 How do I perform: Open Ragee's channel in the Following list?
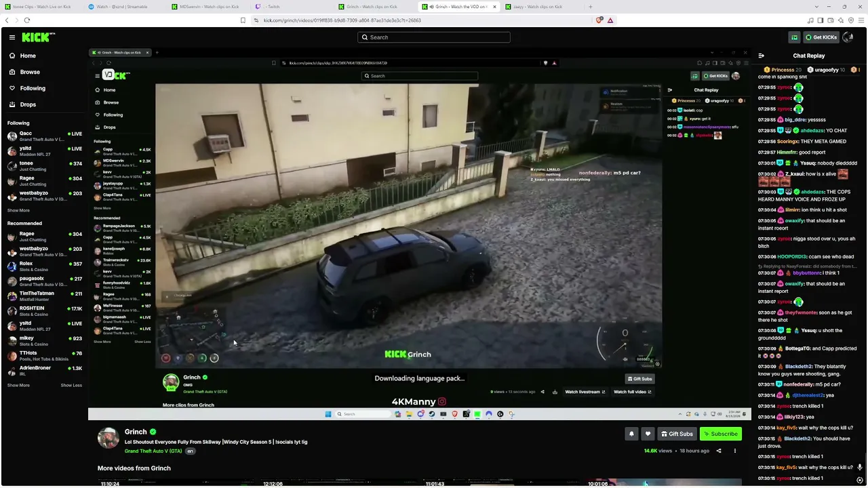[44, 181]
